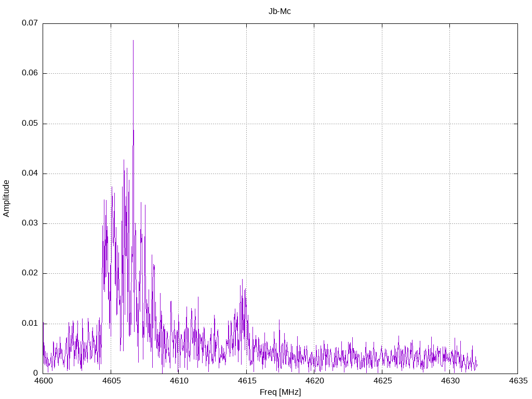
Task: Click the tip of the tallest spectrum peak
Action: coord(133,41)
